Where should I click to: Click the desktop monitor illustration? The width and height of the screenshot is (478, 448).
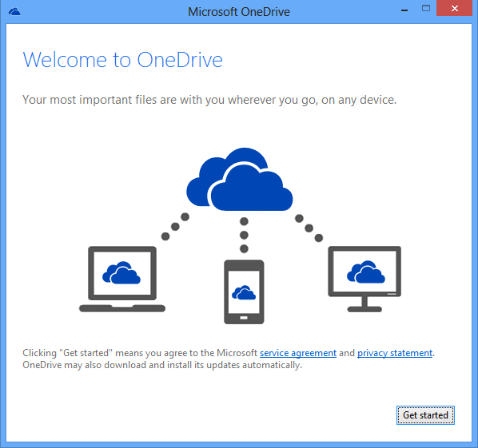pyautogui.click(x=364, y=279)
